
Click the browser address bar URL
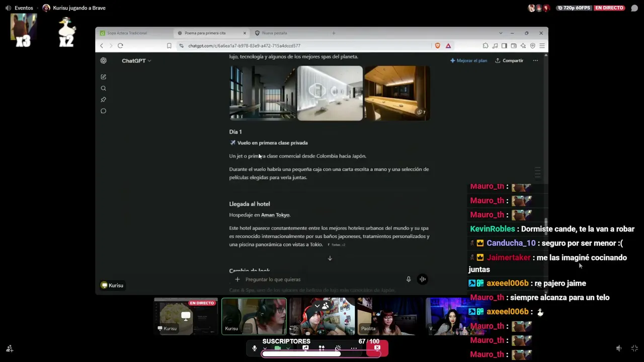click(x=244, y=46)
